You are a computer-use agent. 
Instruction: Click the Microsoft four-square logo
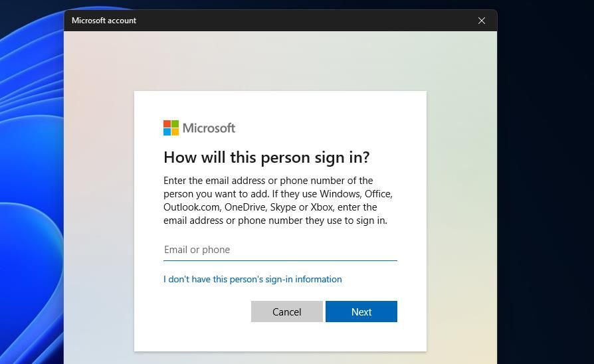(x=171, y=128)
